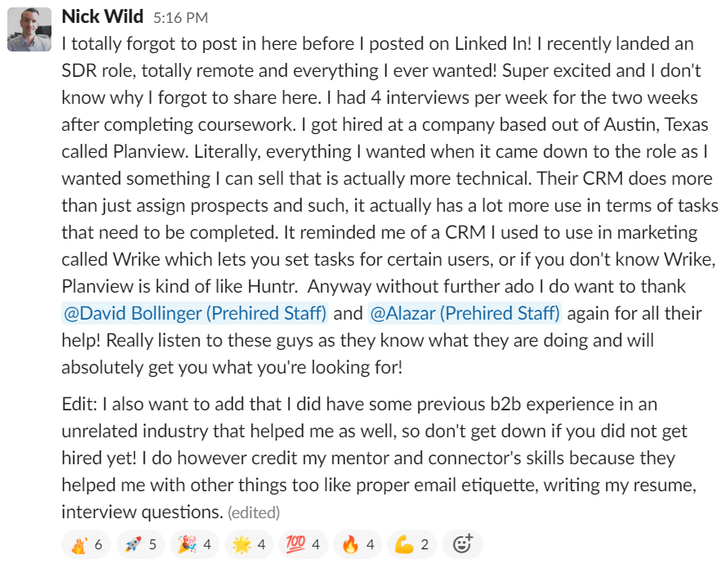
Task: Click the gray (edited) label
Action: [x=253, y=513]
